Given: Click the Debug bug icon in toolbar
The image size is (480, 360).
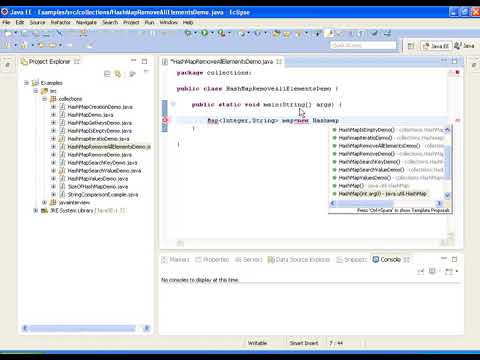Looking at the screenshot, I should tap(188, 33).
